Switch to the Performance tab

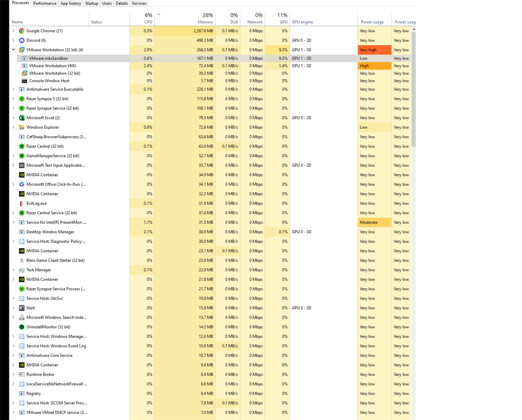coord(45,3)
